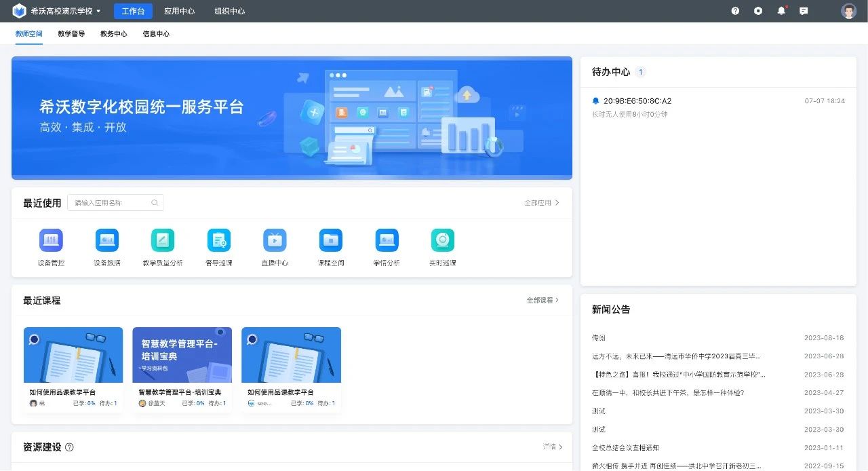This screenshot has height=471, width=868.
Task: Open the 智慧教学管理平台-培训宝典 course thumbnail
Action: (x=182, y=355)
